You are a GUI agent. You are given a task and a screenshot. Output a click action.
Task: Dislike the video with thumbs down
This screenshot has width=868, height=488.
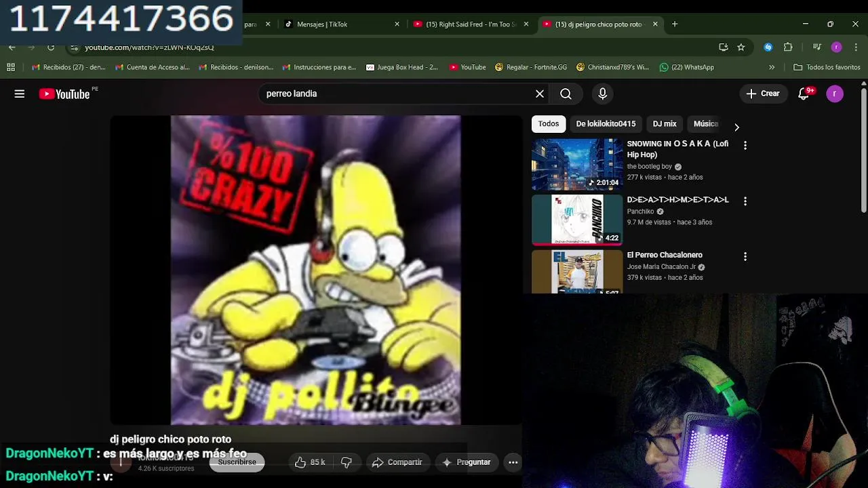[x=347, y=462]
